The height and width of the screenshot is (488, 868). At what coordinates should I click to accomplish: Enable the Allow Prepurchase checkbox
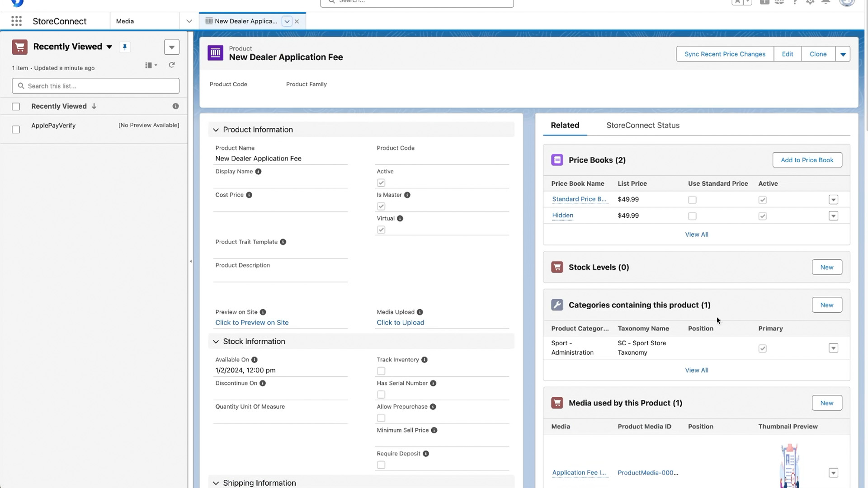pos(381,418)
